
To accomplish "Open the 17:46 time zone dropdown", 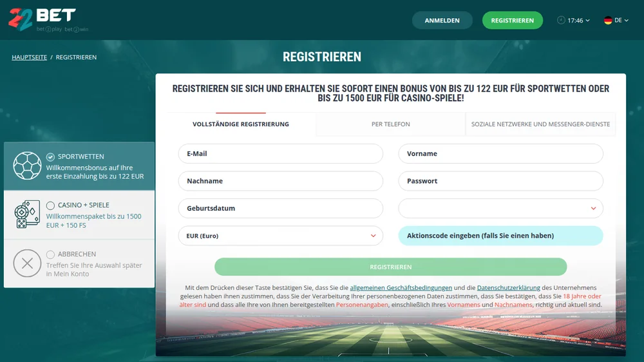I will (x=574, y=20).
